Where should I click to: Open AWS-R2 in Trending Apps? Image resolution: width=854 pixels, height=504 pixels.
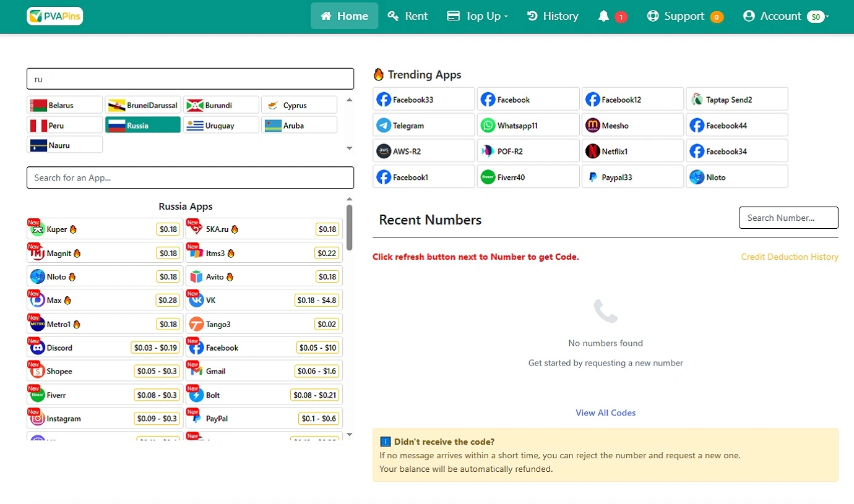(x=424, y=151)
